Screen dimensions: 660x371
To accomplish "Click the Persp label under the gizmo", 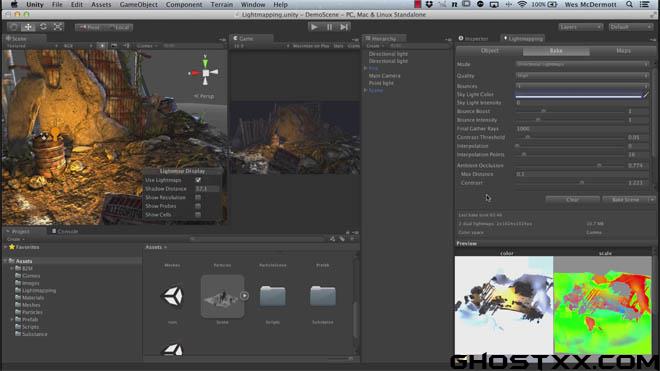I will pyautogui.click(x=205, y=96).
